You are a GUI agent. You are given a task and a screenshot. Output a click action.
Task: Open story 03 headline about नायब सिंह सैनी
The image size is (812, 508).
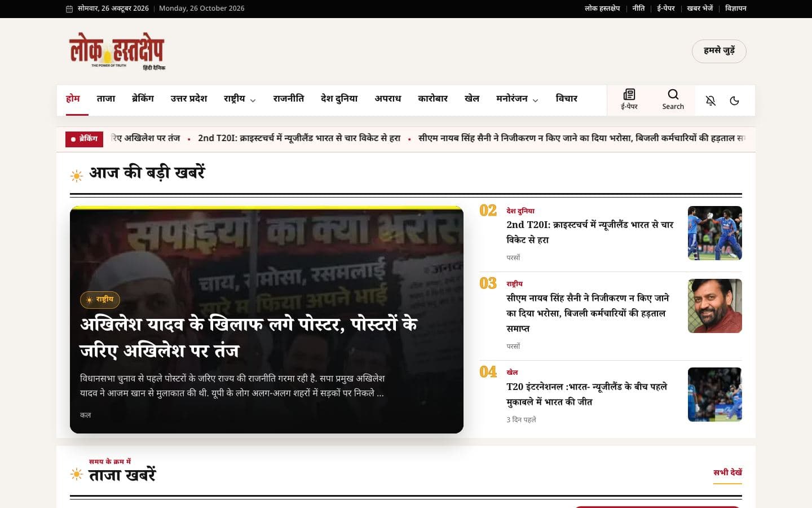(x=588, y=313)
